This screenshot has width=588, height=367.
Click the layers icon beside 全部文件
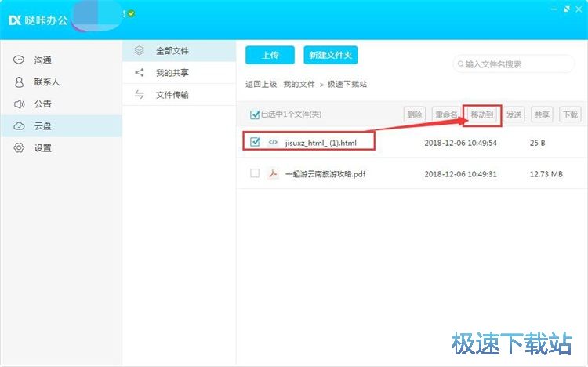coord(139,51)
